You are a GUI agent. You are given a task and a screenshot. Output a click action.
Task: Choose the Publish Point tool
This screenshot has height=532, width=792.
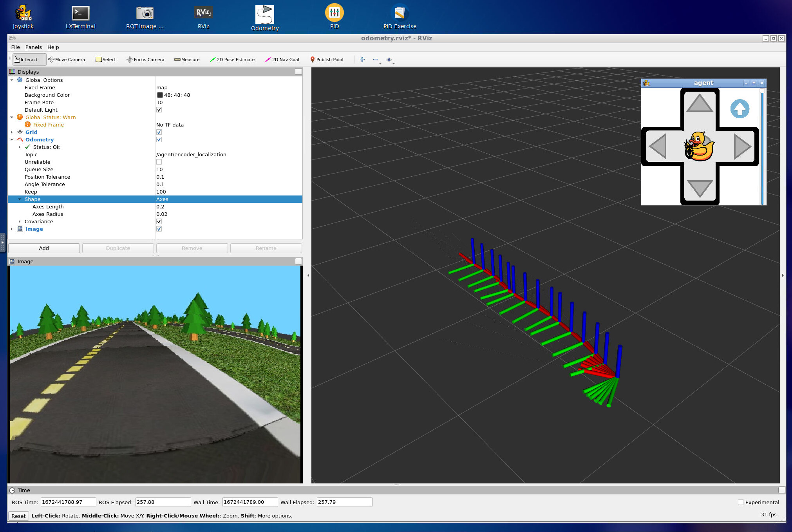point(327,60)
